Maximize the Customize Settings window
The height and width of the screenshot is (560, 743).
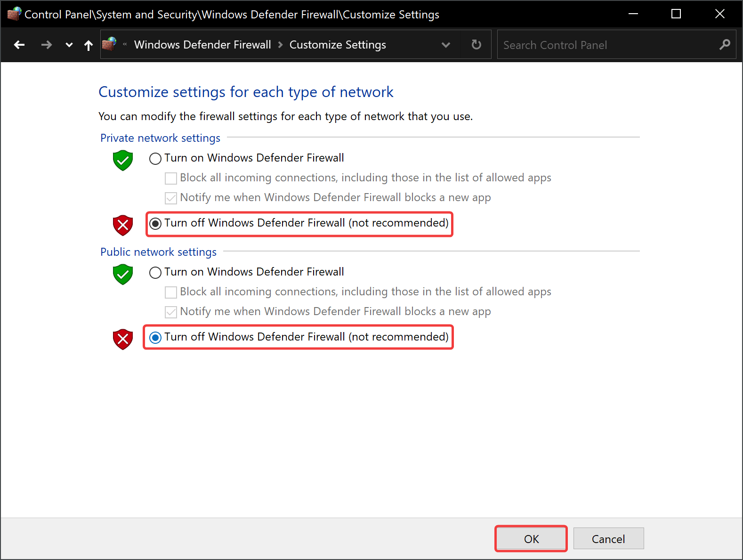coord(676,14)
